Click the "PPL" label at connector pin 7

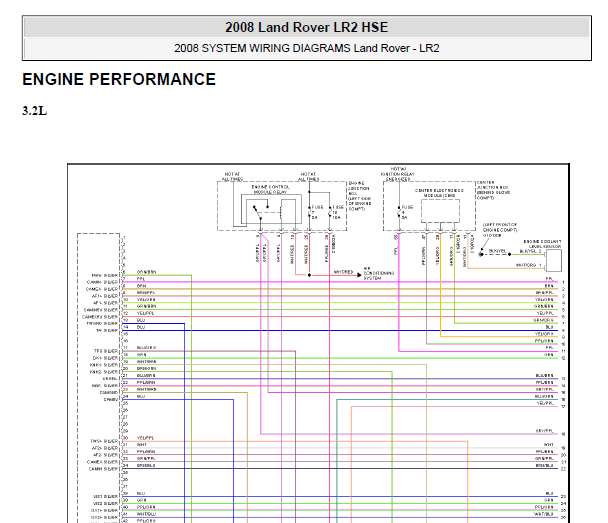(x=141, y=279)
